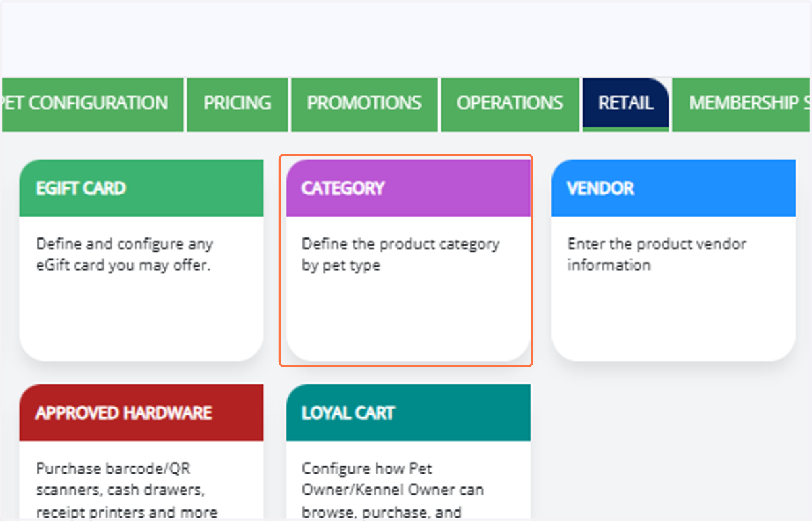Open the Pricing tab

tap(238, 105)
